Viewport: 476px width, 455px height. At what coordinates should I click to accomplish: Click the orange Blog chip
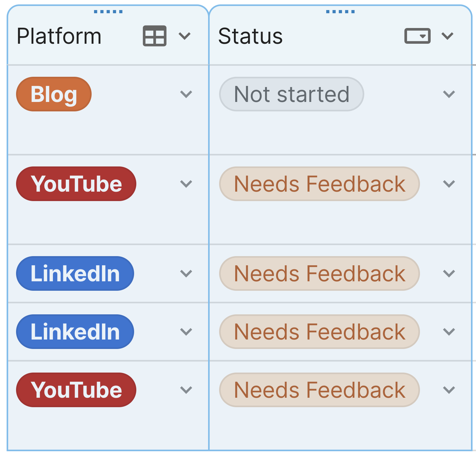tap(54, 94)
